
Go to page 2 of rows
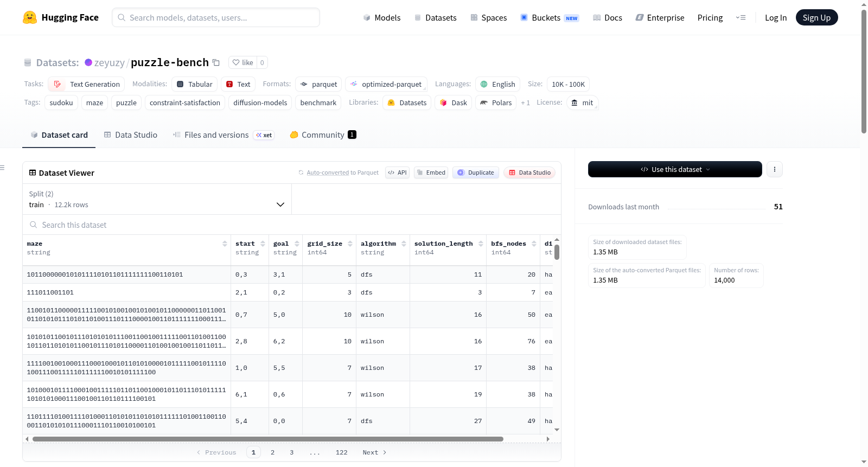[272, 452]
